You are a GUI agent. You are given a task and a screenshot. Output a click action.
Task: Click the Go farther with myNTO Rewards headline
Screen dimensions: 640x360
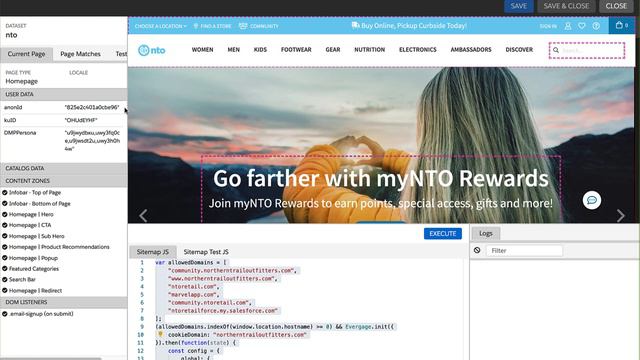click(380, 178)
